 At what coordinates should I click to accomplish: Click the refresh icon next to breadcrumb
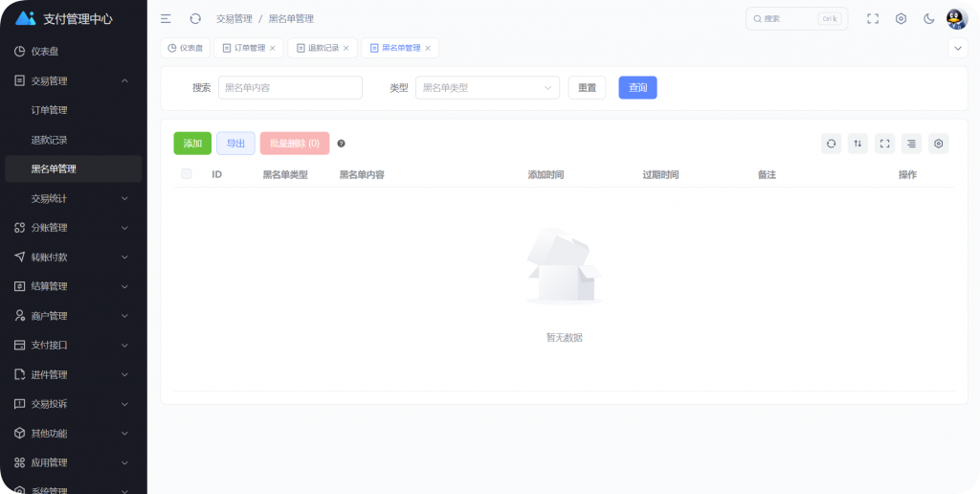click(195, 19)
